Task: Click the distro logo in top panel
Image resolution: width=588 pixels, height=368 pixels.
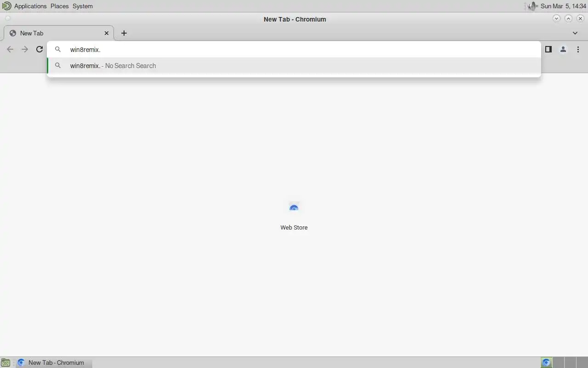Action: [6, 6]
